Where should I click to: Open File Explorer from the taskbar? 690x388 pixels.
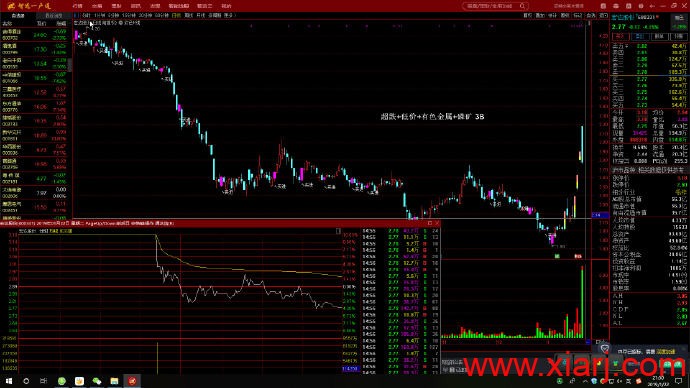point(114,381)
